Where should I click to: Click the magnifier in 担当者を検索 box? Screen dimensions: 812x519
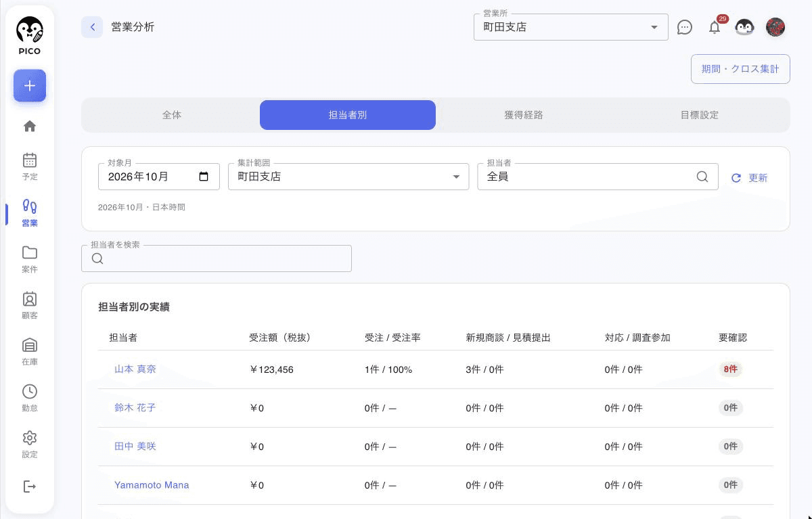(x=97, y=258)
